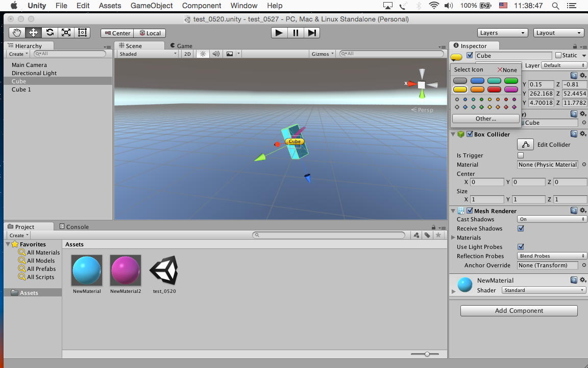Open the Layout dropdown
The width and height of the screenshot is (588, 368).
[x=558, y=33]
